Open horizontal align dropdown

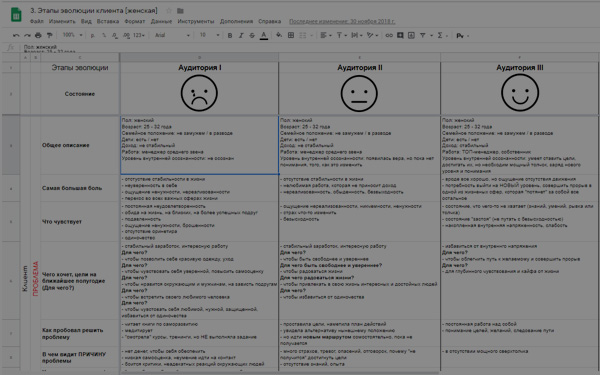(326, 35)
